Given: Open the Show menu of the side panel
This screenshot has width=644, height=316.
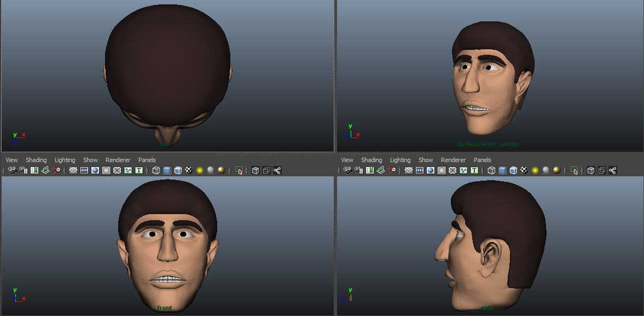Looking at the screenshot, I should point(426,160).
